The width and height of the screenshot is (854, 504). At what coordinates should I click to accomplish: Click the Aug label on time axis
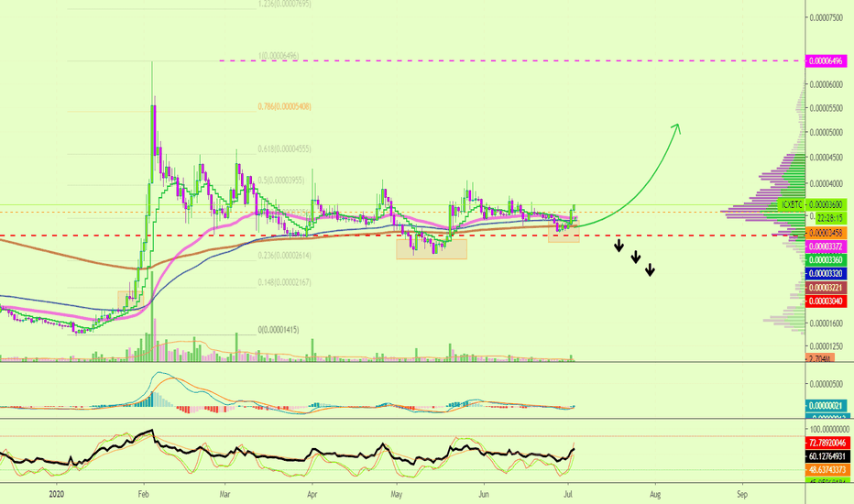(x=655, y=495)
